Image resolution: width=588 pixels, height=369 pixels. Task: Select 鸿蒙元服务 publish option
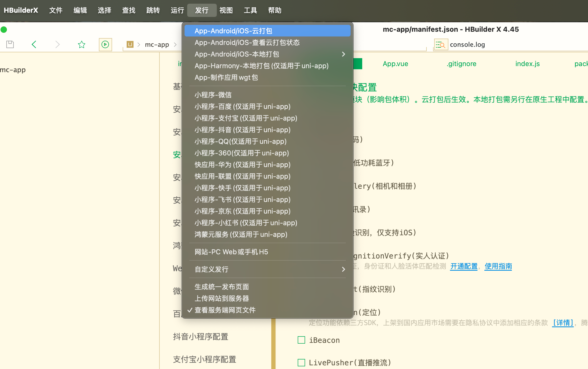point(267,234)
